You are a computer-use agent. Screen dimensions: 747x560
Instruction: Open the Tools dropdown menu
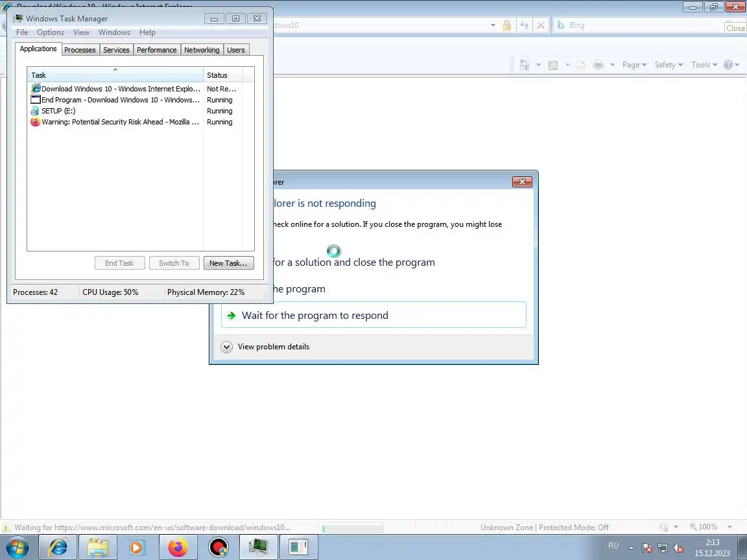(x=704, y=65)
